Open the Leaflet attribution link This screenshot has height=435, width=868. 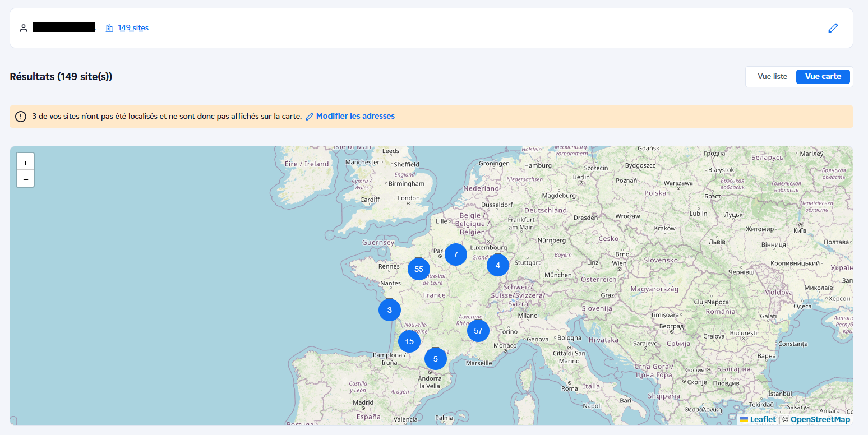pos(763,419)
